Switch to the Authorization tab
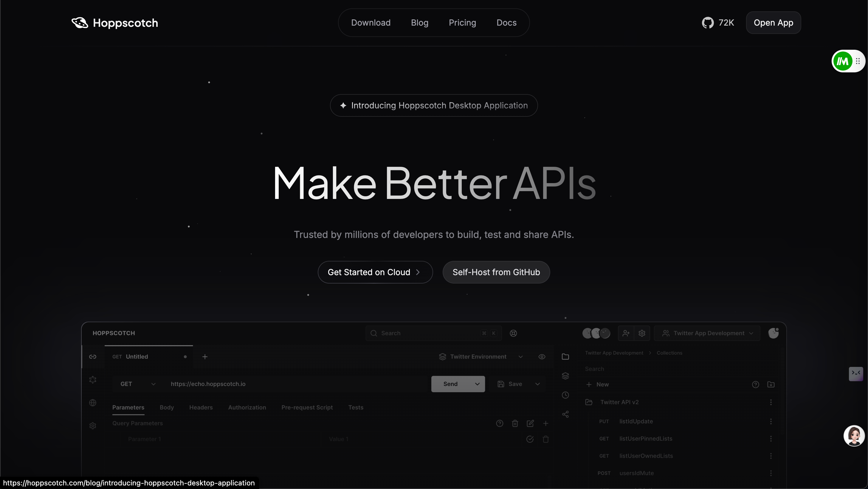The height and width of the screenshot is (489, 868). click(247, 408)
